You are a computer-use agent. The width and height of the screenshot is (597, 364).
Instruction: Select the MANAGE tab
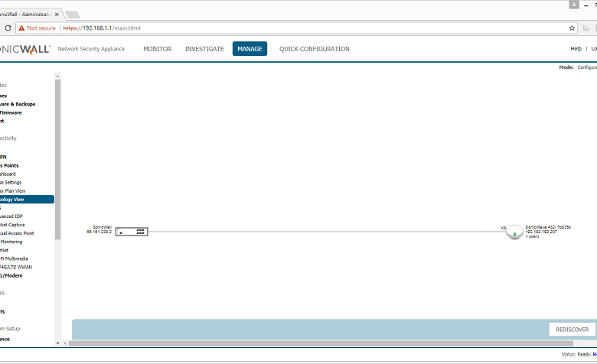[250, 49]
